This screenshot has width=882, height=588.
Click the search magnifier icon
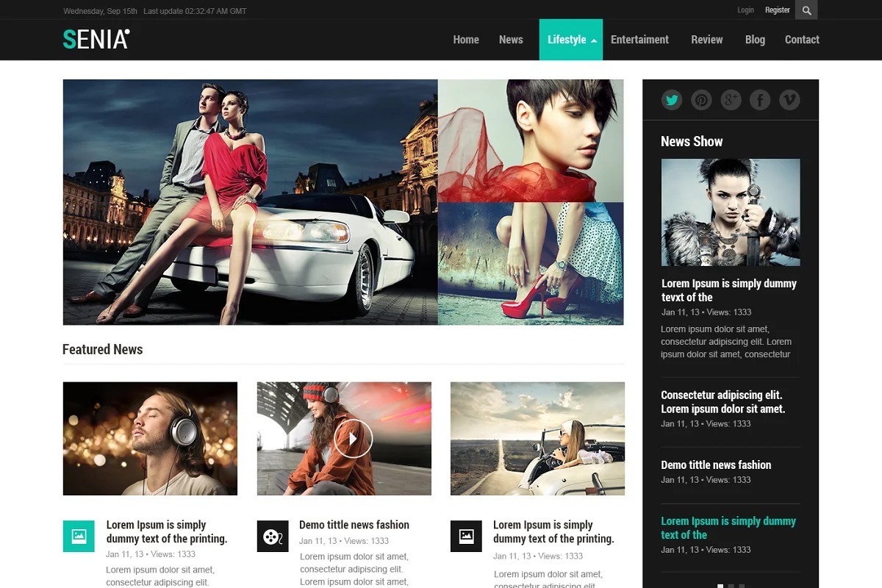pyautogui.click(x=806, y=10)
